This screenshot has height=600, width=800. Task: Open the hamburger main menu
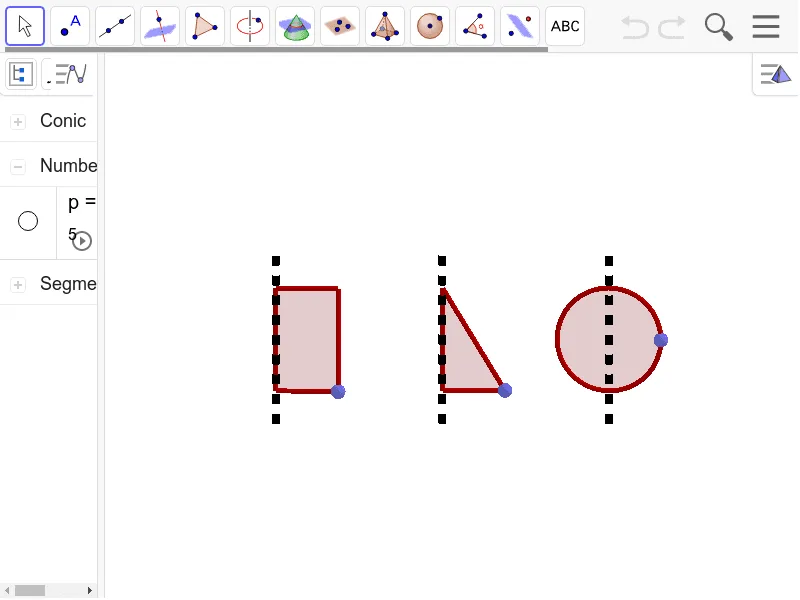tap(766, 27)
